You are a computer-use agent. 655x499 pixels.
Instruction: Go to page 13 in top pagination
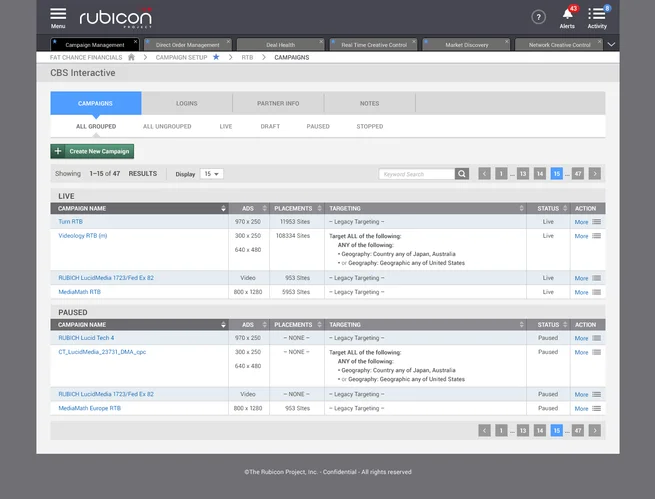click(x=523, y=174)
